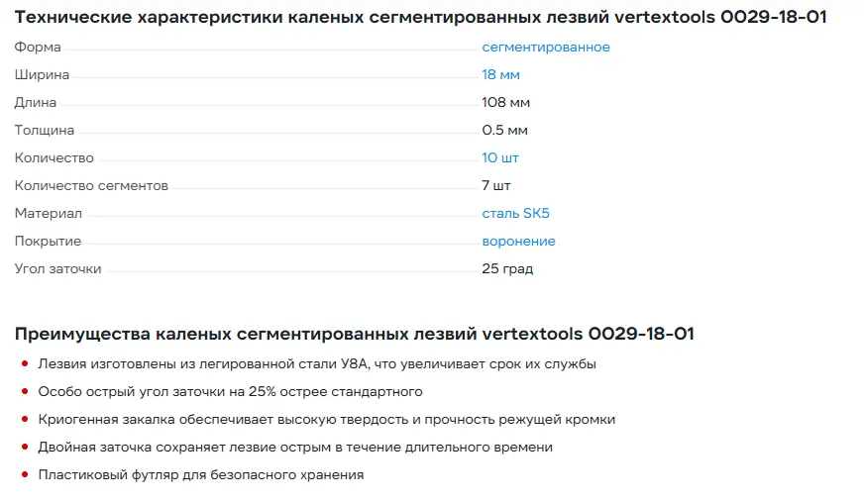Open the "сталь SK5" material link
Image resolution: width=864 pixels, height=504 pixels.
pos(515,214)
